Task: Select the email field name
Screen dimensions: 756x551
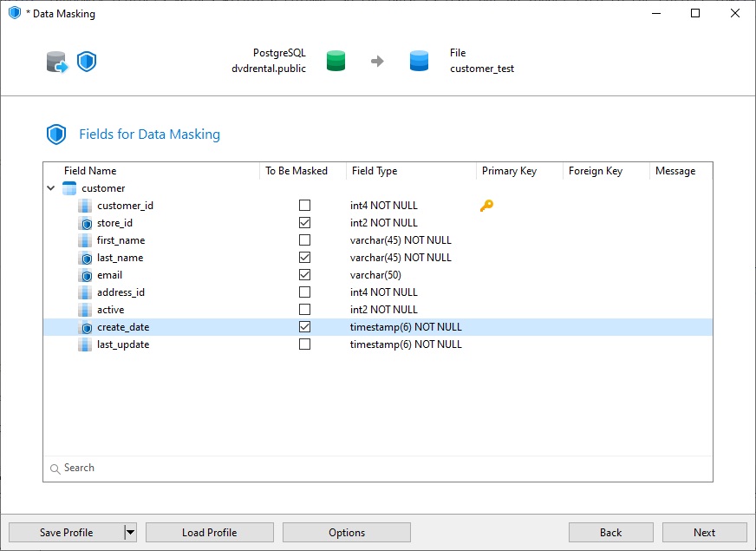Action: tap(109, 275)
